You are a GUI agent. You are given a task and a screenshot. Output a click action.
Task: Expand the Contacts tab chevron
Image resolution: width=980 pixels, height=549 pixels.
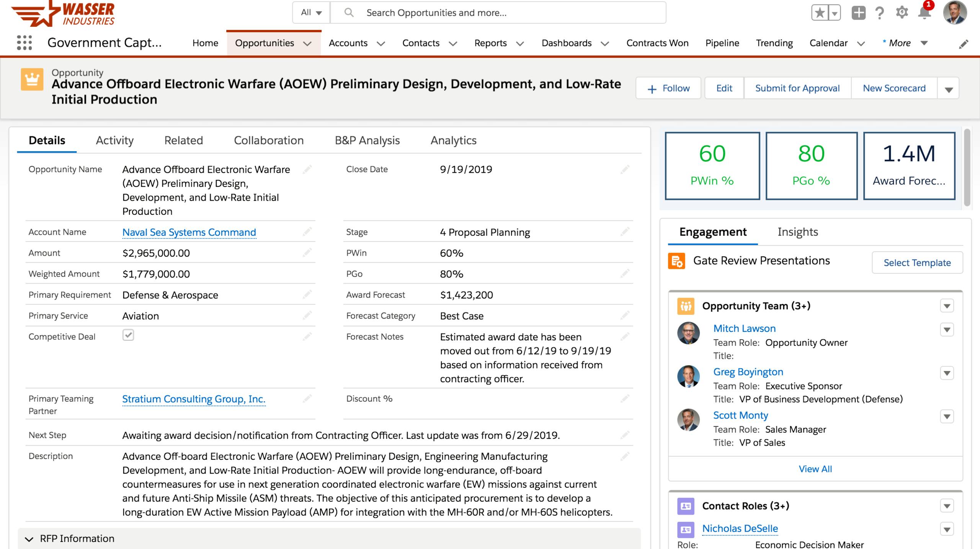pos(453,44)
